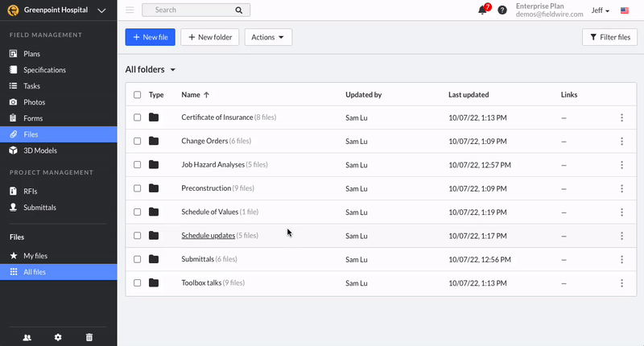644x346 pixels.
Task: Open three-dot menu for Change Orders row
Action: pos(621,142)
